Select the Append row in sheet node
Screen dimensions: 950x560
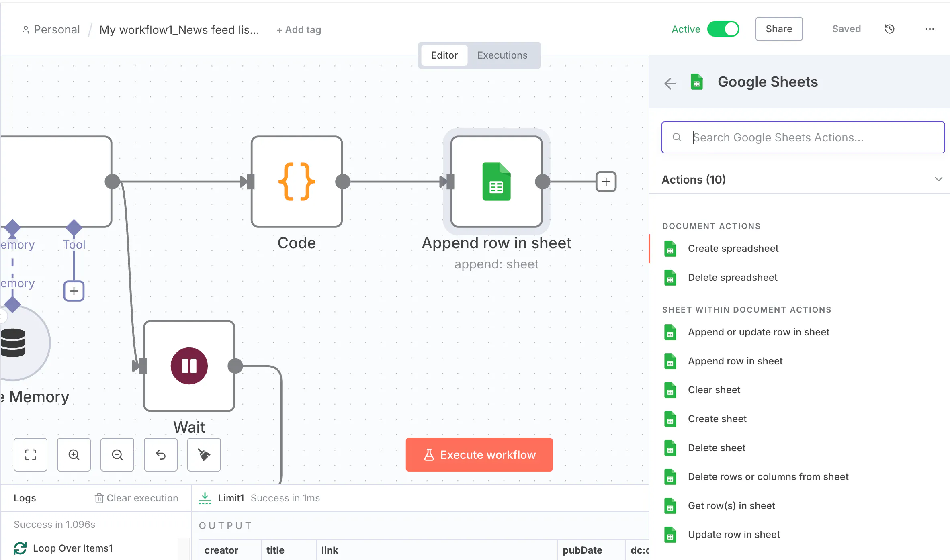(x=496, y=182)
